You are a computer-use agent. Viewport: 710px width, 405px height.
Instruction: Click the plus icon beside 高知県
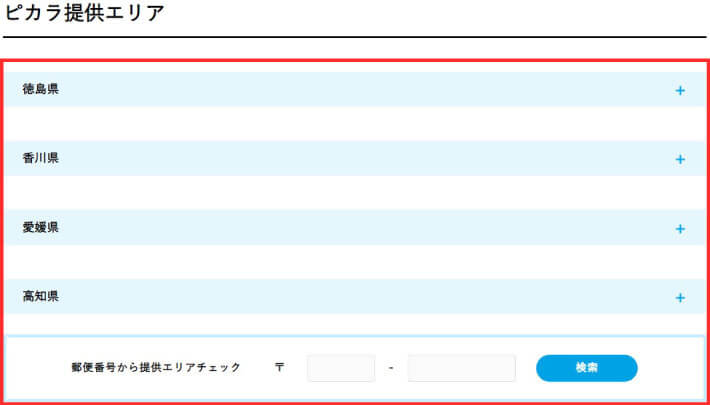680,298
